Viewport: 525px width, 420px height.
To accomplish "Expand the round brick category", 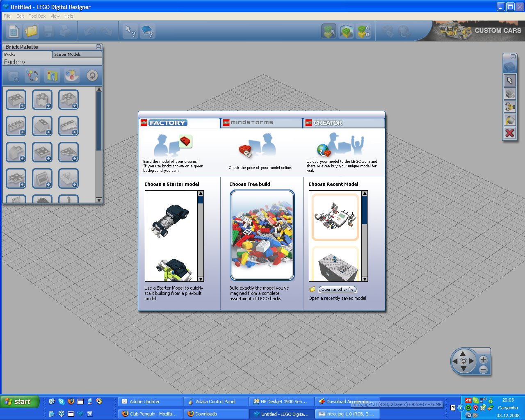I will [x=42, y=100].
